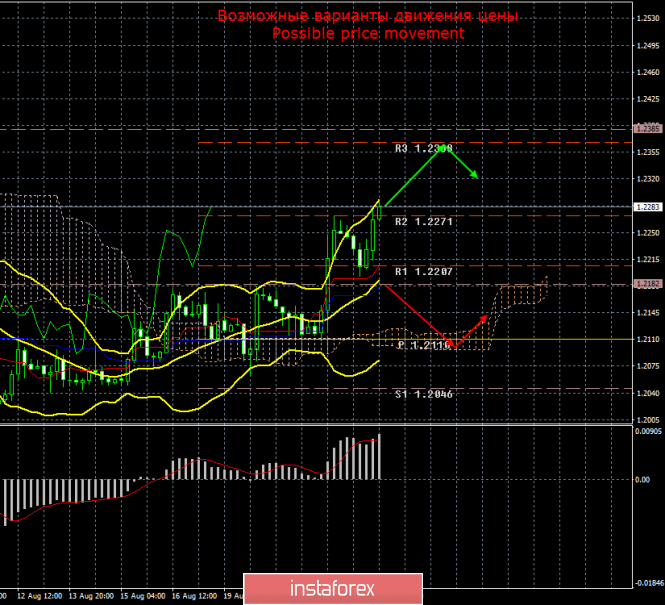This screenshot has height=605, width=665.
Task: Click the -0.01846 indicator scale value
Action: 648,583
